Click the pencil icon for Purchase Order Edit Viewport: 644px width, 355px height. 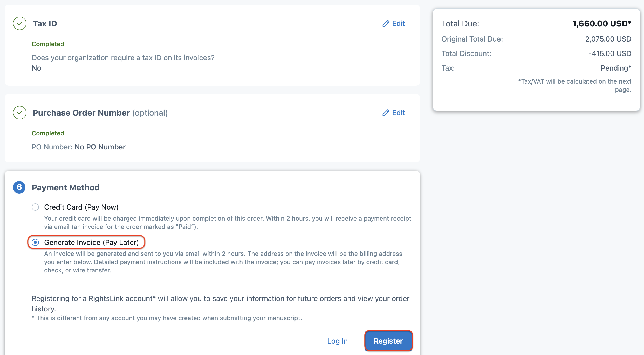386,113
